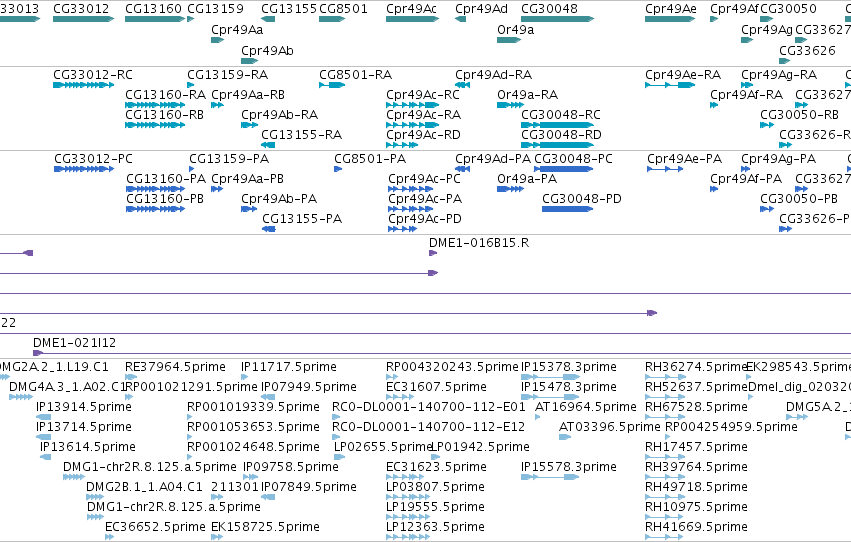
Task: Select the LP01942.5prime EST label
Action: click(x=481, y=448)
